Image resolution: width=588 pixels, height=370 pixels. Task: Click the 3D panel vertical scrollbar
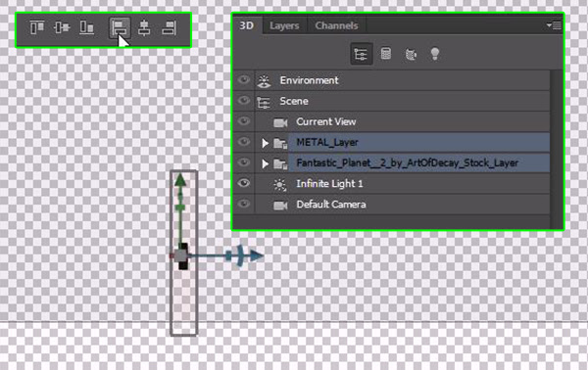[x=556, y=149]
